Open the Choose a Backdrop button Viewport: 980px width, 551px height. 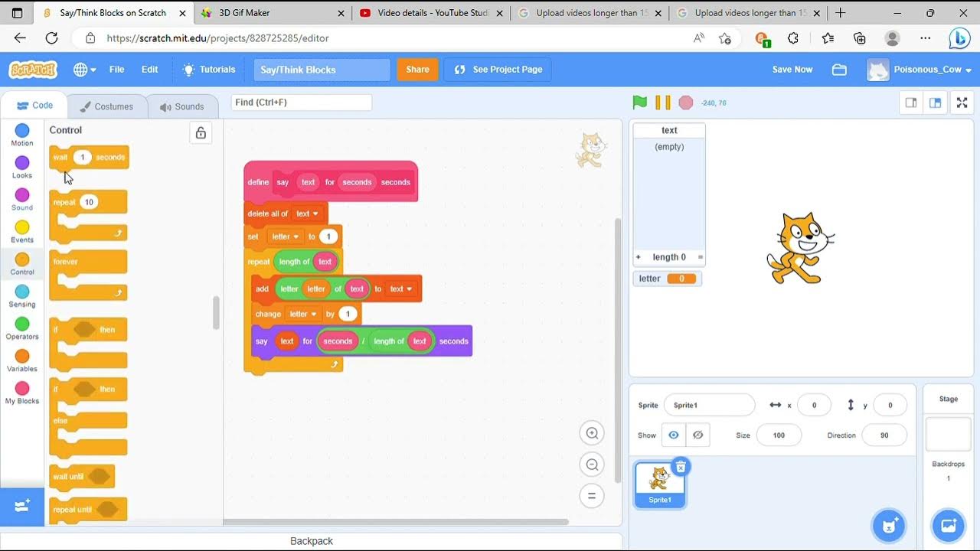click(x=948, y=526)
